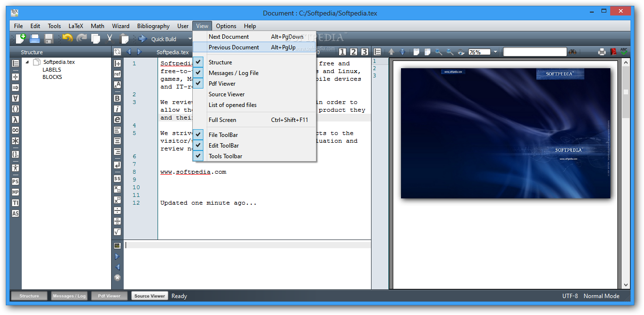Collapse the Softpedia.tex tree node
The height and width of the screenshot is (315, 644).
pyautogui.click(x=28, y=62)
